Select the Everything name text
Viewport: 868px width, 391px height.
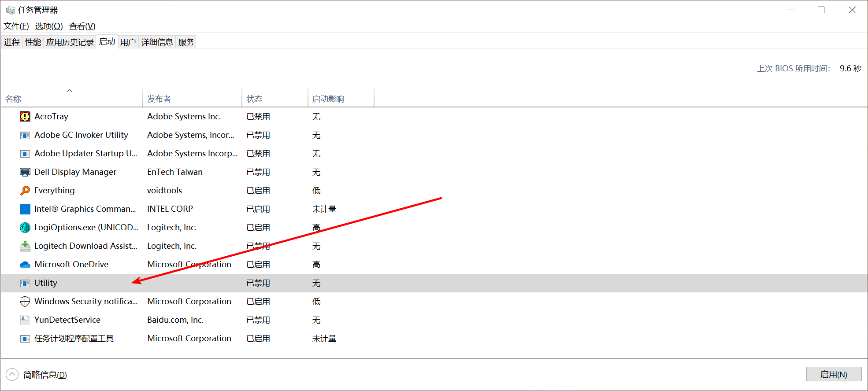pyautogui.click(x=55, y=190)
